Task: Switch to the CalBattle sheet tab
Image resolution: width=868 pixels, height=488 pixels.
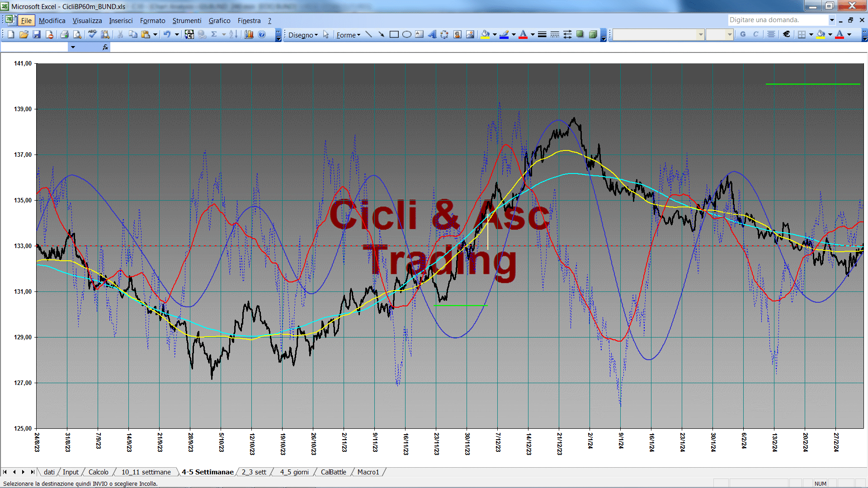Action: pyautogui.click(x=333, y=472)
